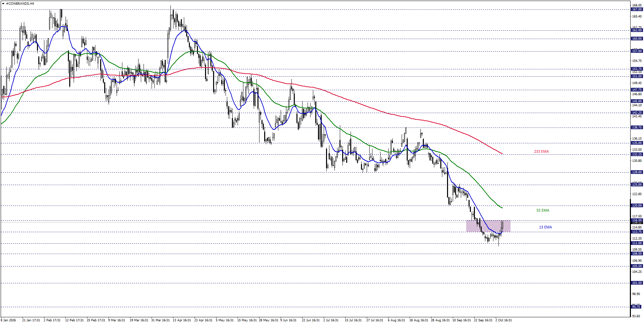This screenshot has width=644, height=324.
Task: Click the 13 Apr 16:31 time axis label
Action: (x=182, y=320)
